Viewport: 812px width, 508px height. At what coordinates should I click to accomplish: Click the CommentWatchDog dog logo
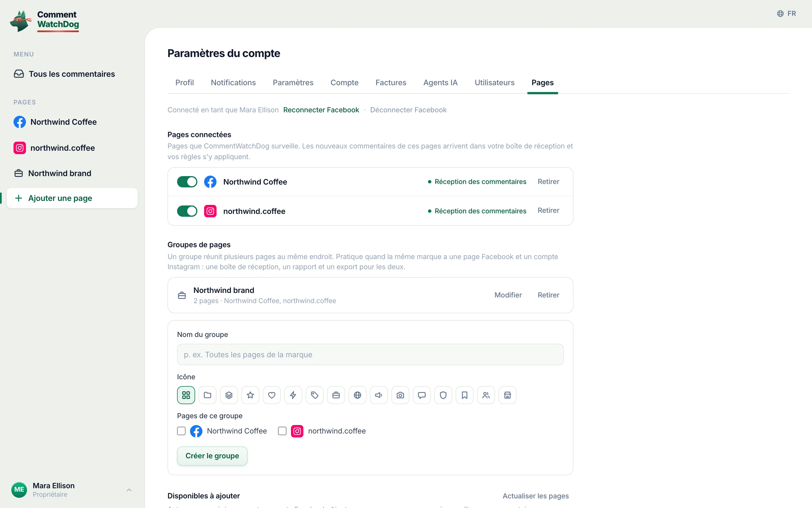(x=21, y=21)
